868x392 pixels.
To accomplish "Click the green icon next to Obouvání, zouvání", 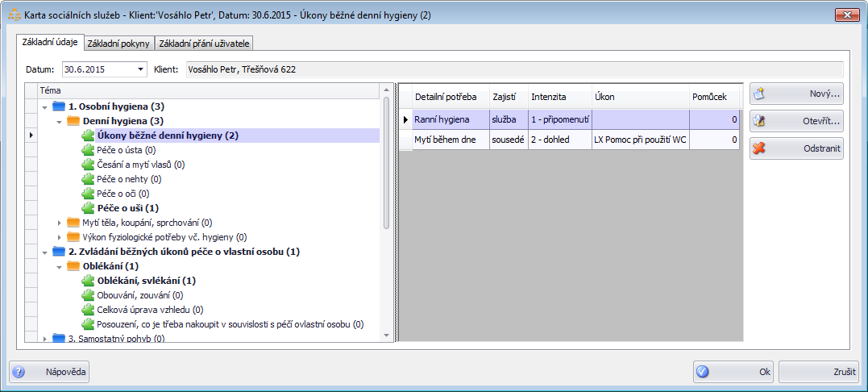I will (88, 295).
